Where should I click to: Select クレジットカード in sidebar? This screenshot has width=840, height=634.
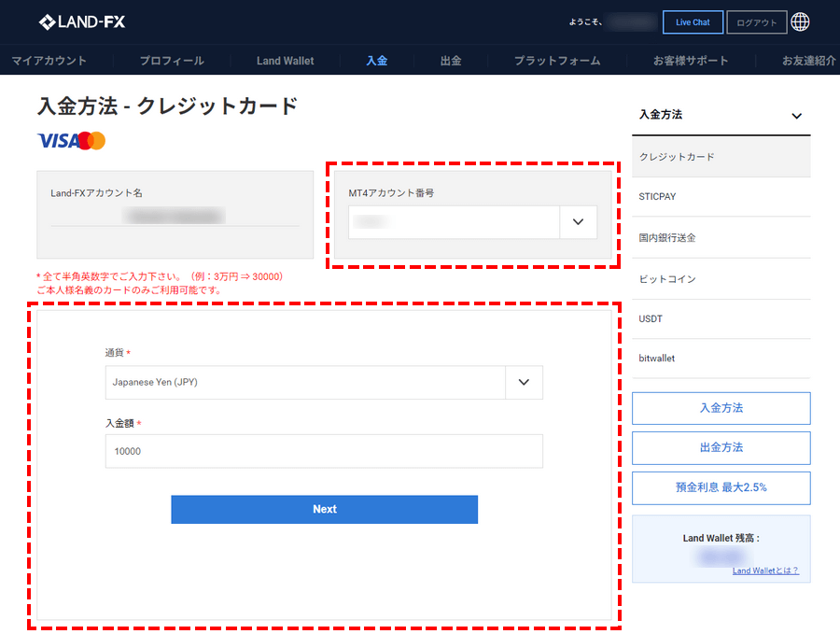tap(721, 157)
